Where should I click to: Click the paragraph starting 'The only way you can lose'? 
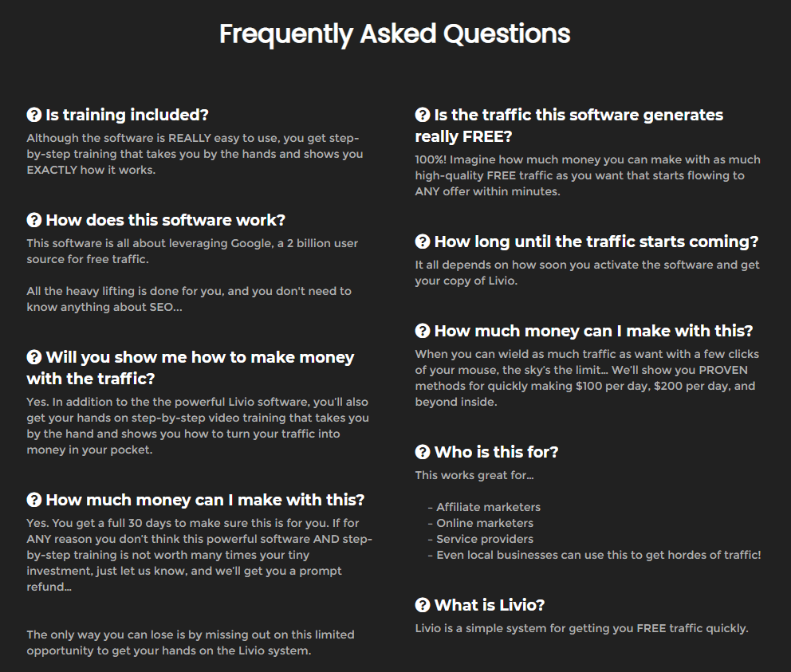pyautogui.click(x=191, y=643)
